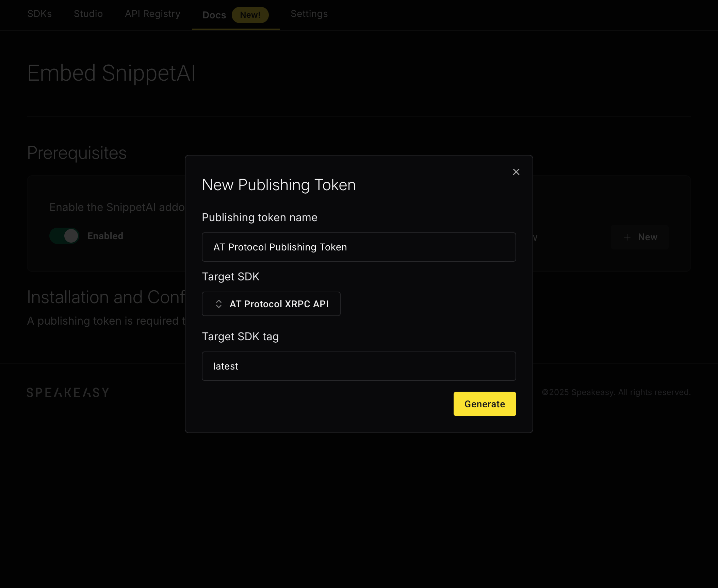Select the AT Protocol XRPC API option
The width and height of the screenshot is (718, 588).
point(279,304)
